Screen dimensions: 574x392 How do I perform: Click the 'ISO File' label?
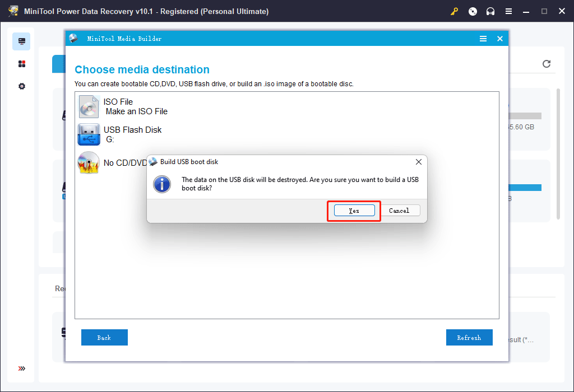(118, 102)
